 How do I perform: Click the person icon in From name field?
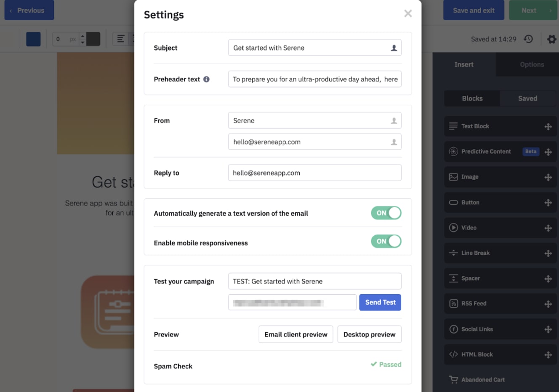(x=394, y=121)
